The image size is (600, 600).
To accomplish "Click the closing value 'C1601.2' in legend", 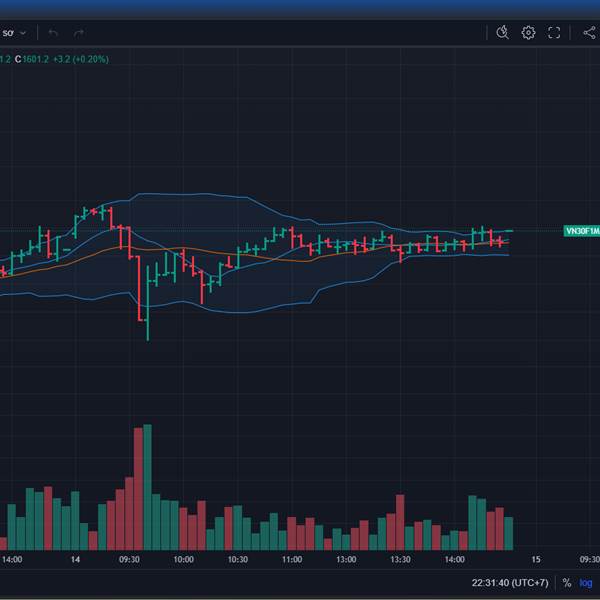I will tap(32, 59).
